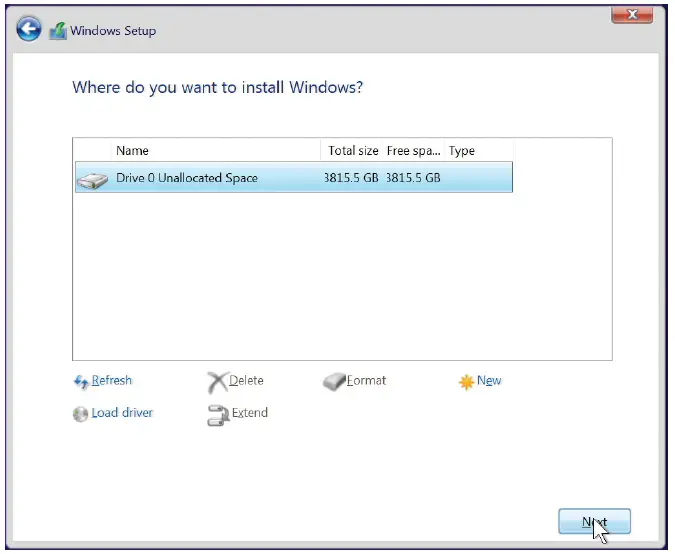Click the 3815.5 GB total size value

pos(351,178)
